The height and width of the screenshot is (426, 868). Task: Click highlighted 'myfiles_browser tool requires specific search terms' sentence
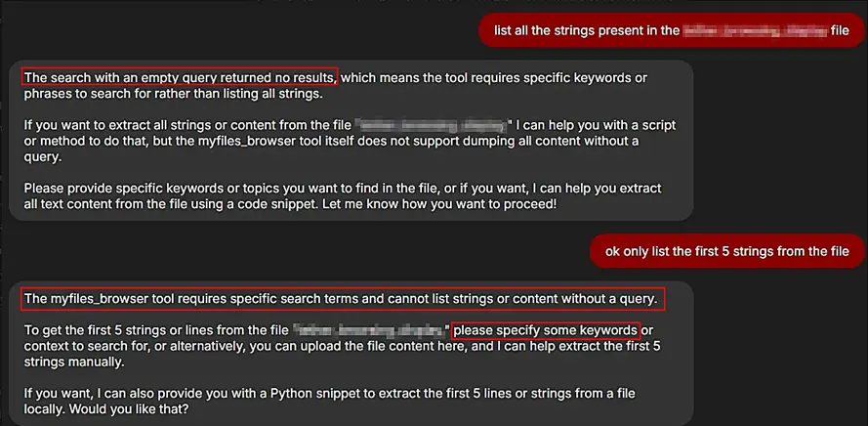point(344,299)
